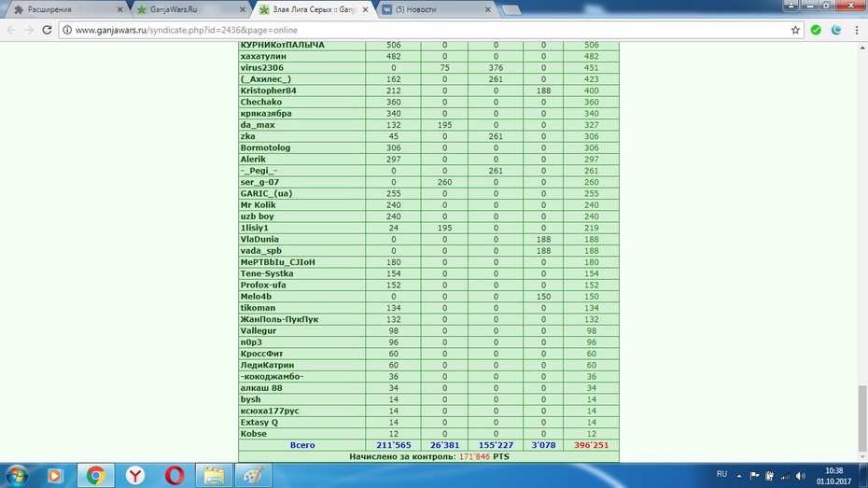This screenshot has width=868, height=488.
Task: View site info icon in address bar
Action: click(x=67, y=30)
